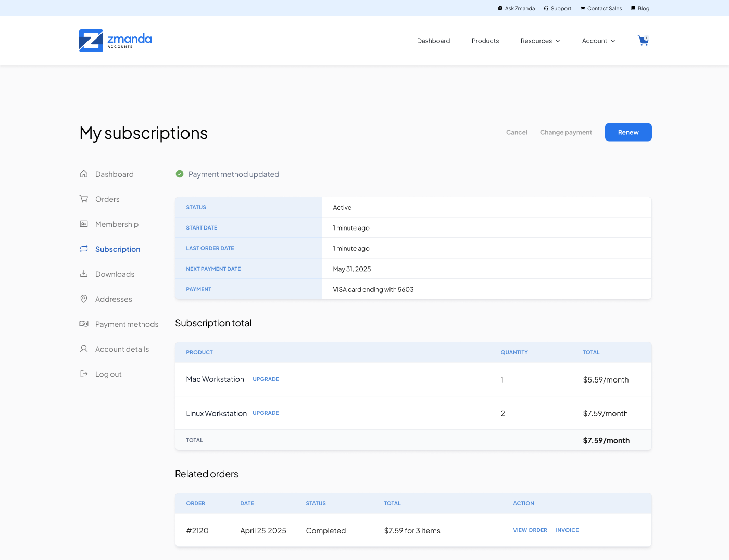Click the Support headset icon
The image size is (729, 560).
[546, 8]
